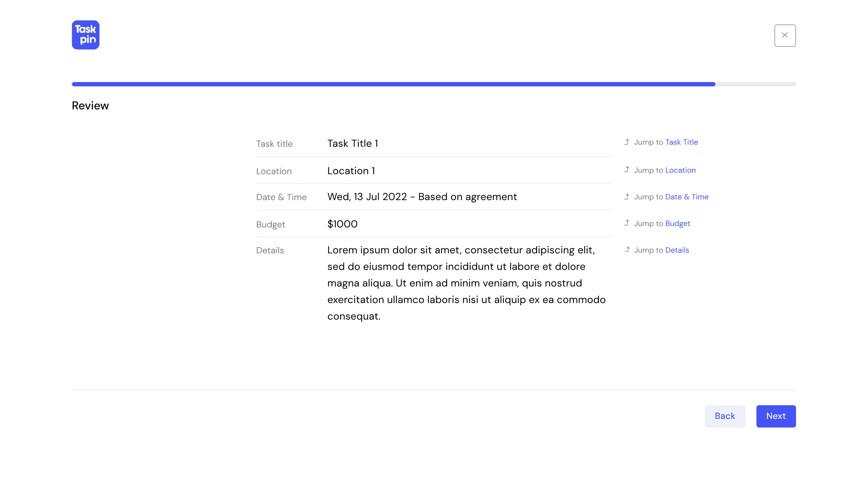Open the Budget jump link
The image size is (868, 488).
pyautogui.click(x=677, y=223)
